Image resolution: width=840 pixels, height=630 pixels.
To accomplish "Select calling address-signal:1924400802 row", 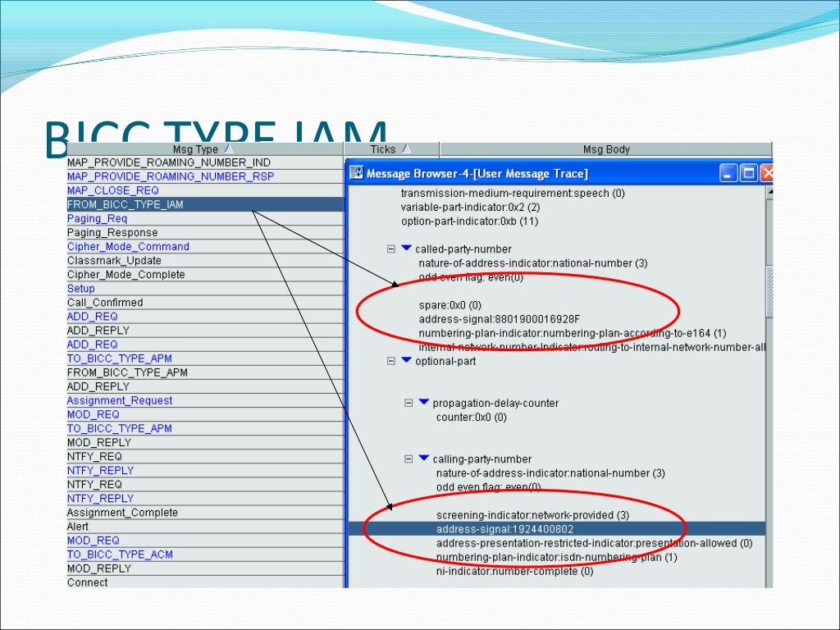I will [557, 529].
